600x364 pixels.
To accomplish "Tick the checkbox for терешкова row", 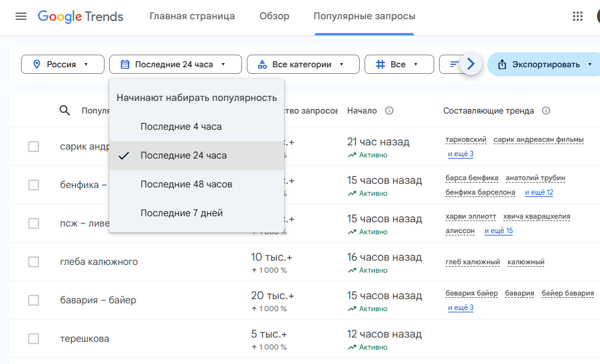I will tap(34, 339).
